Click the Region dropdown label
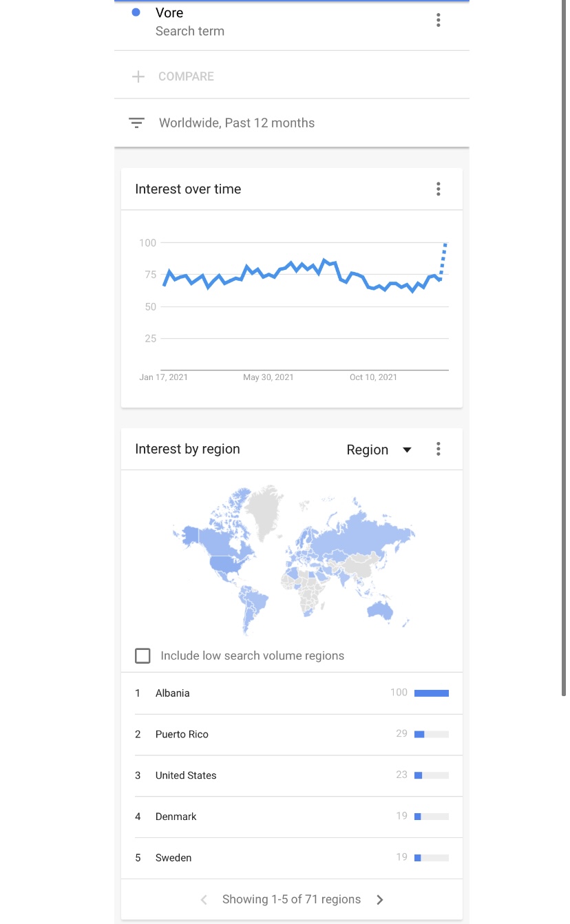The width and height of the screenshot is (570, 924). [x=368, y=450]
